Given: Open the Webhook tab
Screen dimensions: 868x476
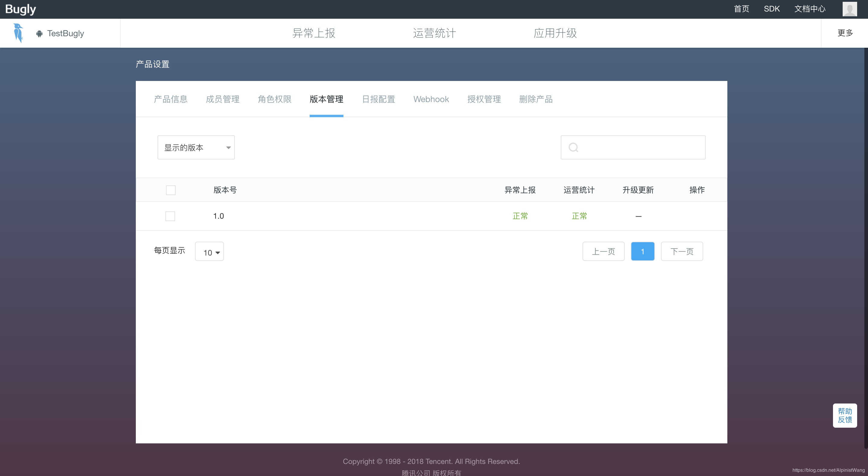Looking at the screenshot, I should click(x=431, y=99).
